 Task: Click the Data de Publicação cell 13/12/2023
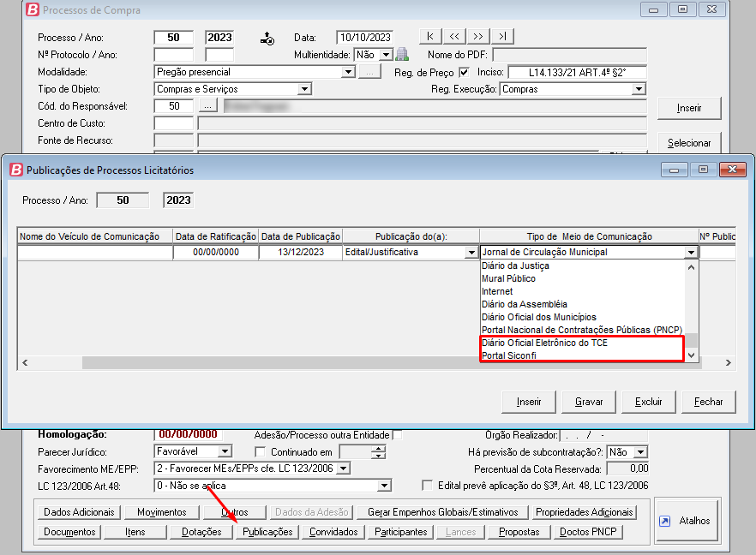300,252
